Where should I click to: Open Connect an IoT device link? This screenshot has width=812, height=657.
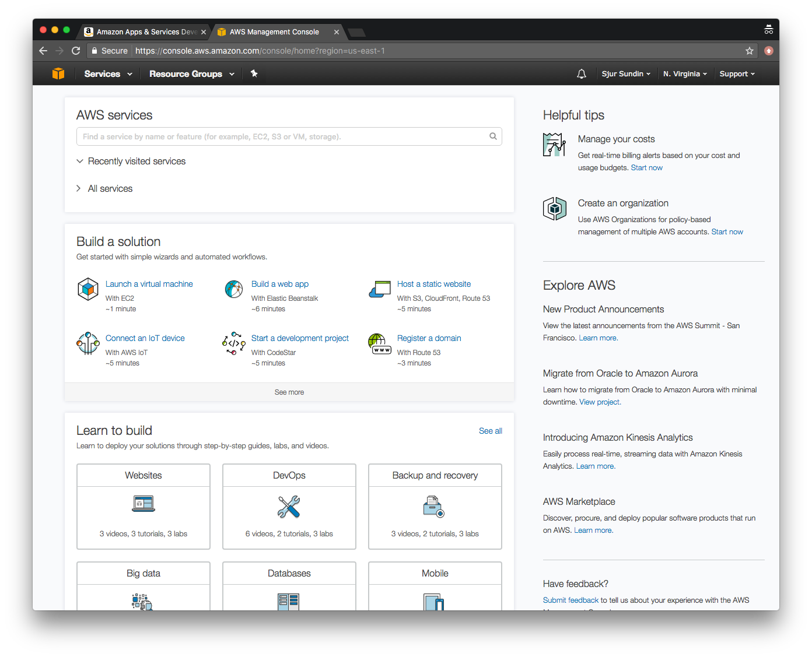145,338
